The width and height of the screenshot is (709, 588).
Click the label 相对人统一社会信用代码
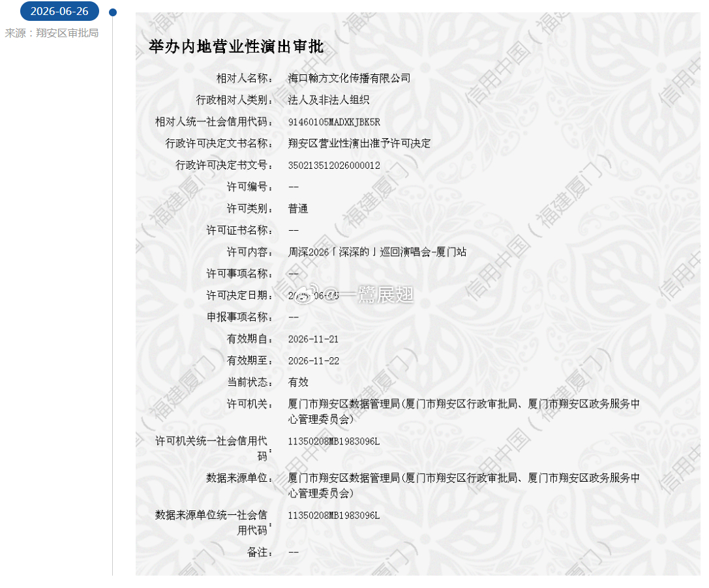(214, 122)
